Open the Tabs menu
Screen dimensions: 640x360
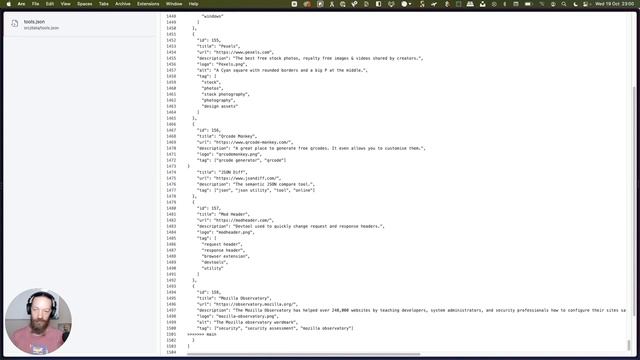104,4
